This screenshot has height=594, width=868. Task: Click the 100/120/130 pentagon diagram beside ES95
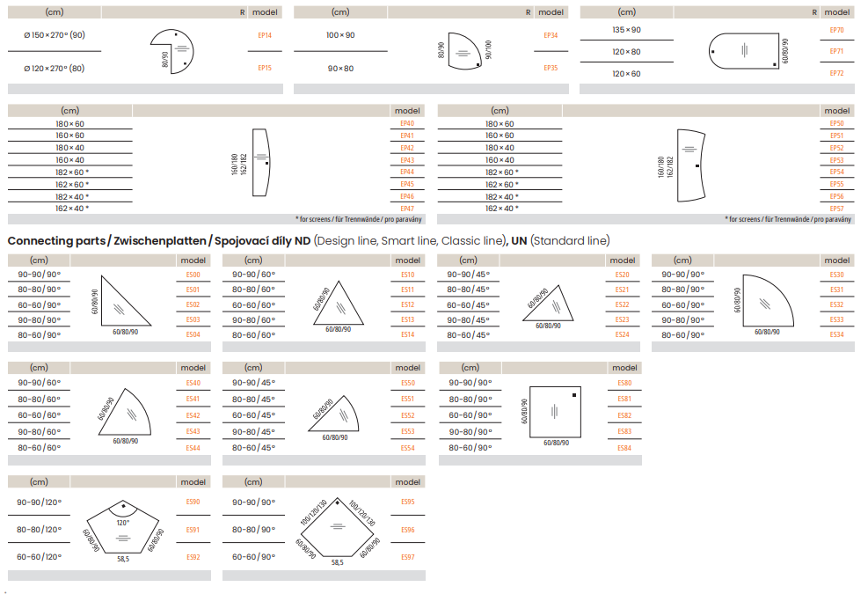337,526
